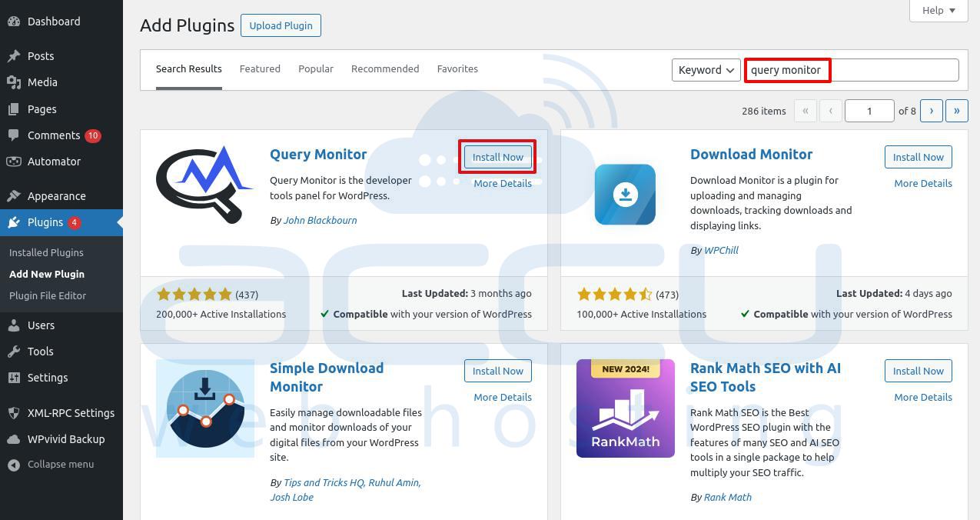Open WPvivid Backup cloud icon
Image resolution: width=980 pixels, height=520 pixels.
[x=14, y=439]
